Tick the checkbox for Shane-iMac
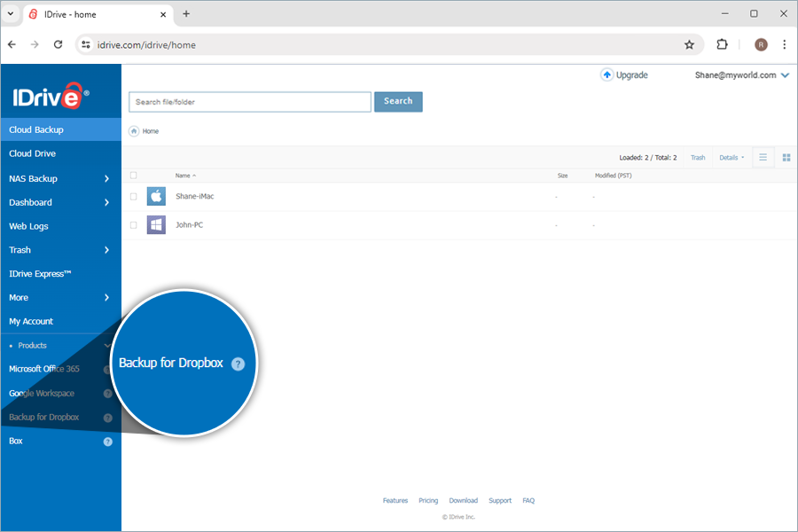Image resolution: width=798 pixels, height=532 pixels. coord(133,197)
